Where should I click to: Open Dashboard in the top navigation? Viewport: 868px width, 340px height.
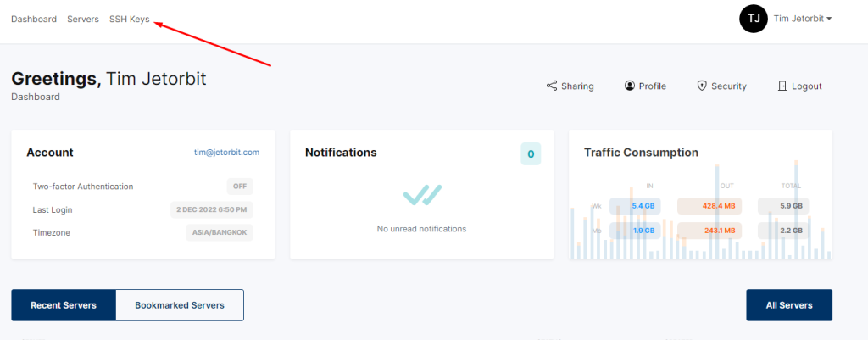tap(34, 19)
